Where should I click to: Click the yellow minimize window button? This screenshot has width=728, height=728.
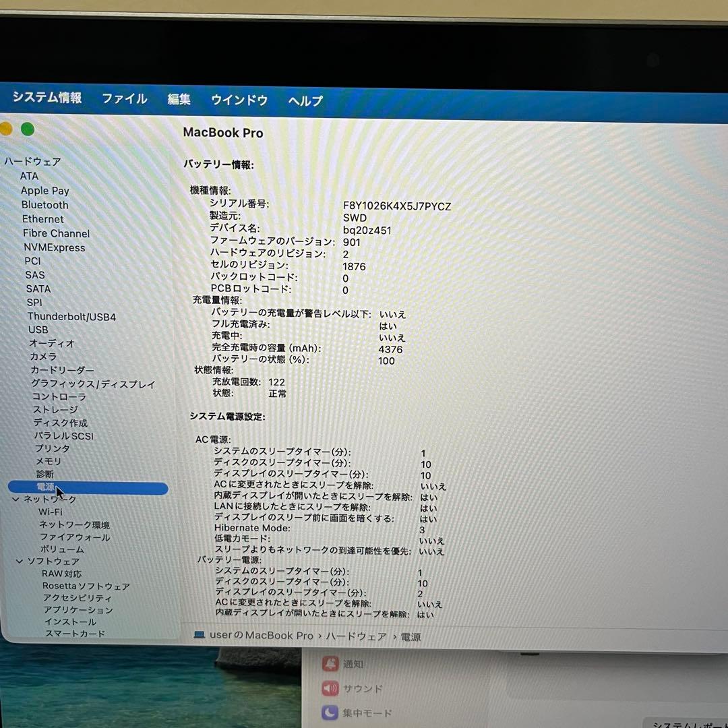coord(5,129)
